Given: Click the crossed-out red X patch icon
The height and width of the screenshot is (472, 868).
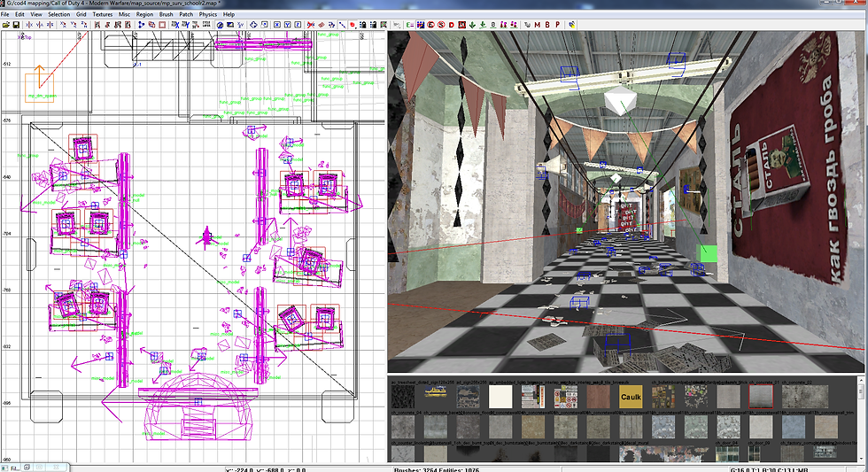Looking at the screenshot, I should coord(311,25).
